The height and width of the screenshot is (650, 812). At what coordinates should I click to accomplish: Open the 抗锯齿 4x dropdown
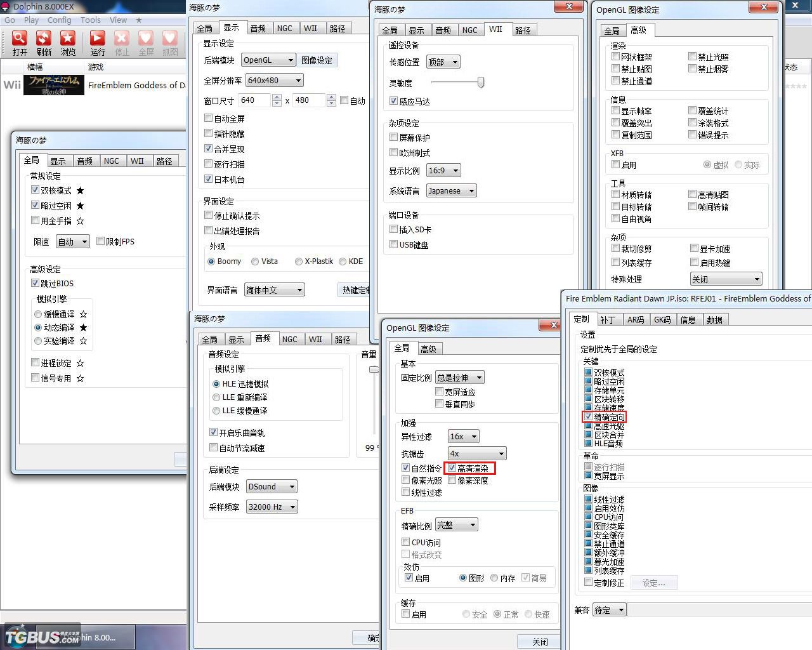(476, 453)
